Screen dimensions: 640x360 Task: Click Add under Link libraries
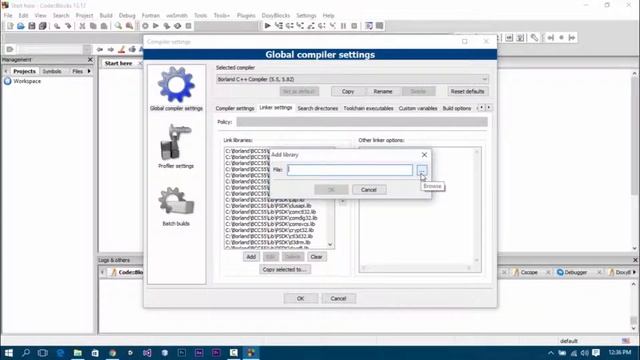point(251,257)
